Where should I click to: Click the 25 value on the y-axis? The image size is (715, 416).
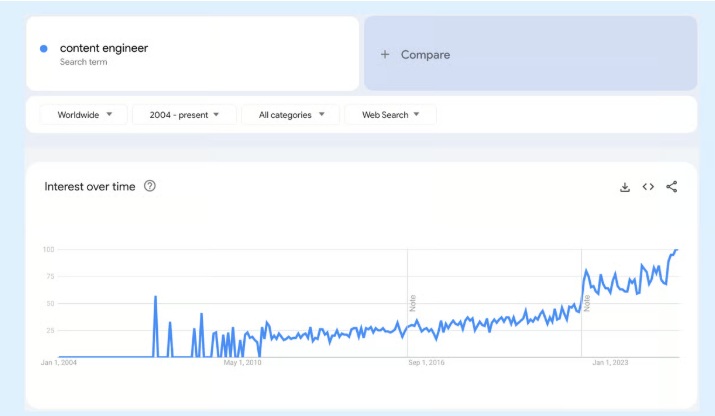[x=50, y=330]
